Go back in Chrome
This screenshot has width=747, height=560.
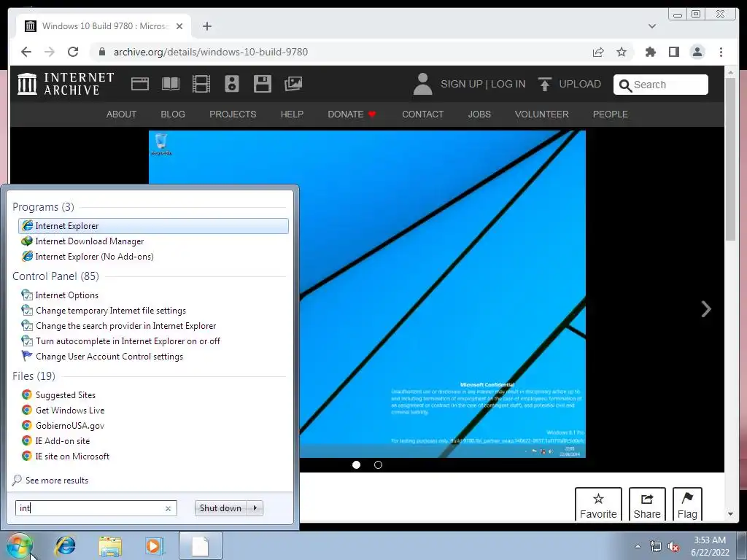26,52
